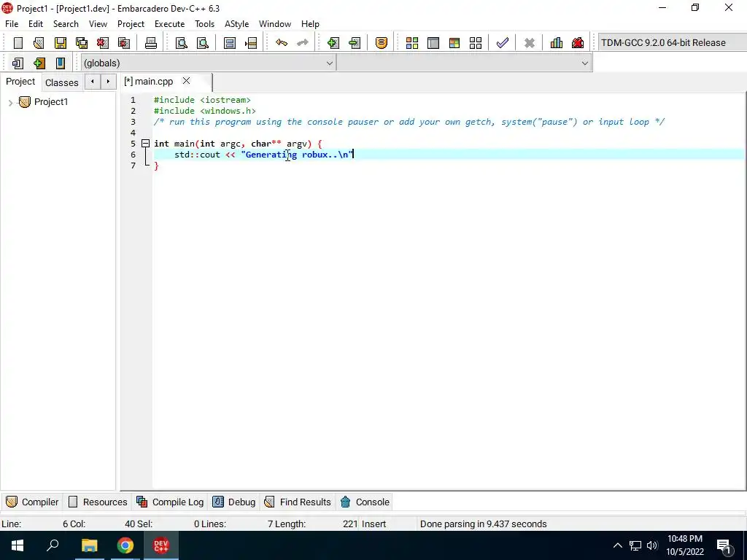Compile and run the program
Screen dimensions: 747x560
click(454, 43)
